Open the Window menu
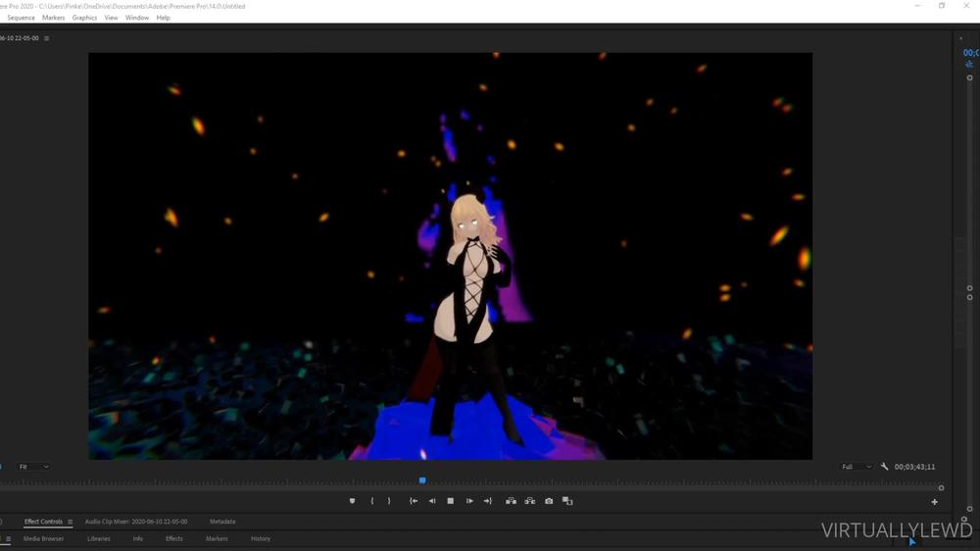The height and width of the screenshot is (551, 980). point(137,18)
